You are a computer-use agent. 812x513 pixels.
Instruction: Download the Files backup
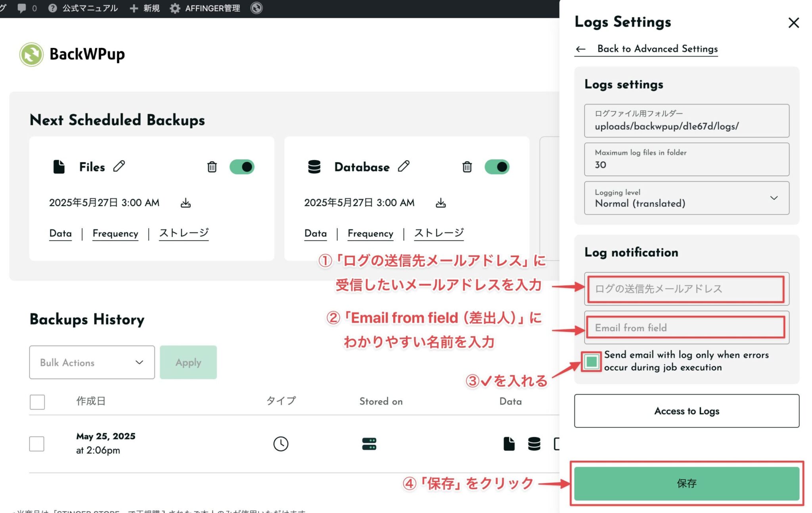click(185, 203)
